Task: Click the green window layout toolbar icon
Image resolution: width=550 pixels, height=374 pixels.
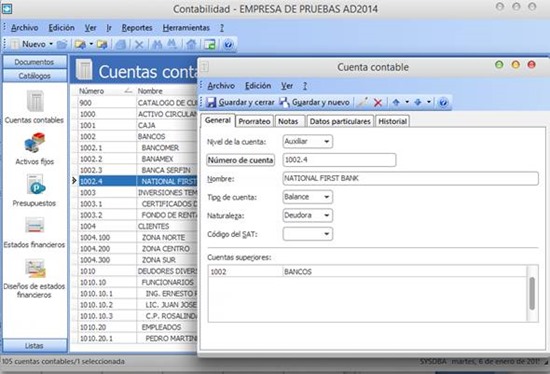Action: pos(210,45)
